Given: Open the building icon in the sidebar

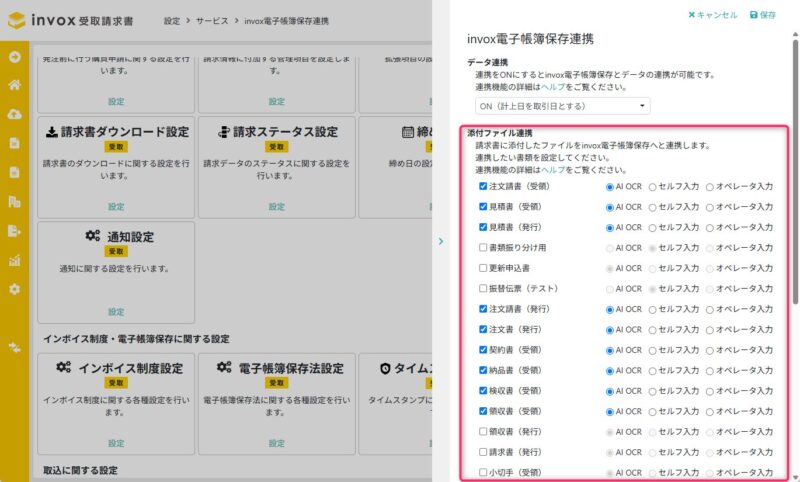Looking at the screenshot, I should click(x=15, y=201).
